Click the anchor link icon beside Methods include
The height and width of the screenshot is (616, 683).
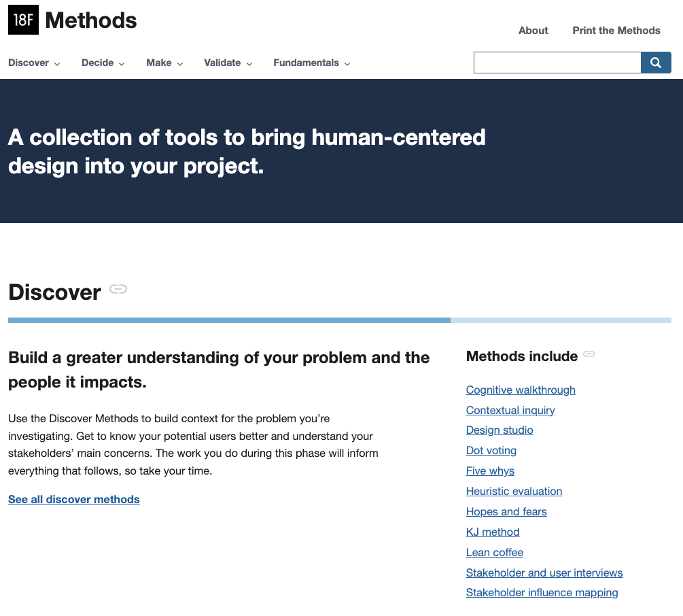tap(588, 354)
